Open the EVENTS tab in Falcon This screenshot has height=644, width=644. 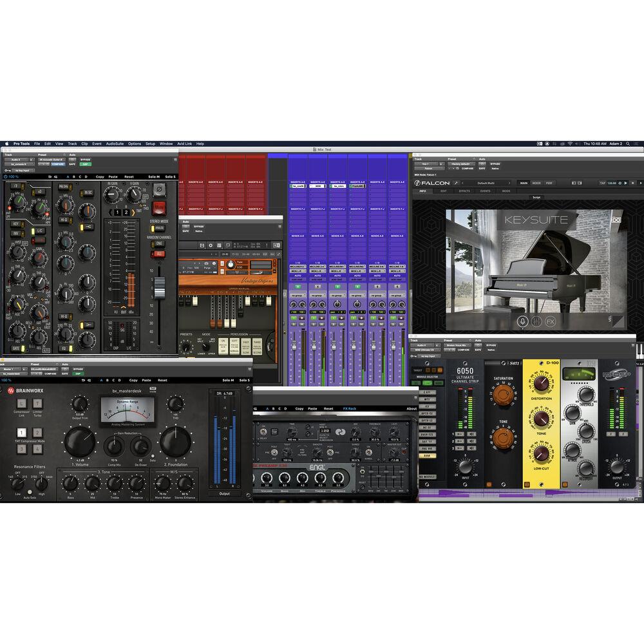pyautogui.click(x=485, y=191)
